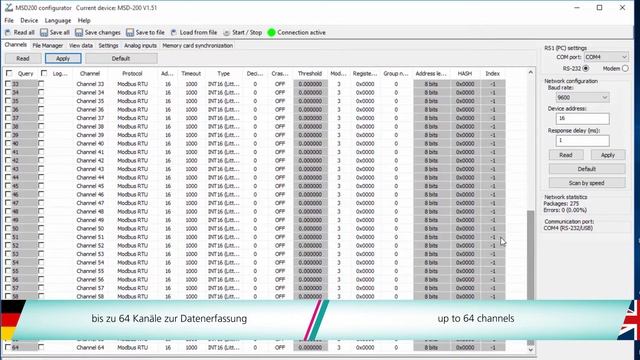Click the channel table vertical scrollbar thumb

531,255
